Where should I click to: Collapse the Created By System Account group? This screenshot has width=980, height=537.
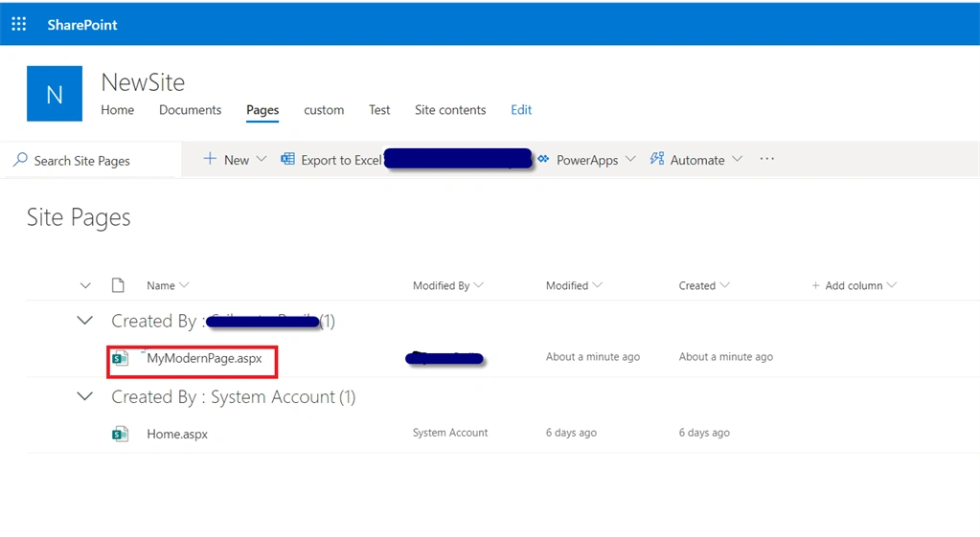(x=85, y=396)
